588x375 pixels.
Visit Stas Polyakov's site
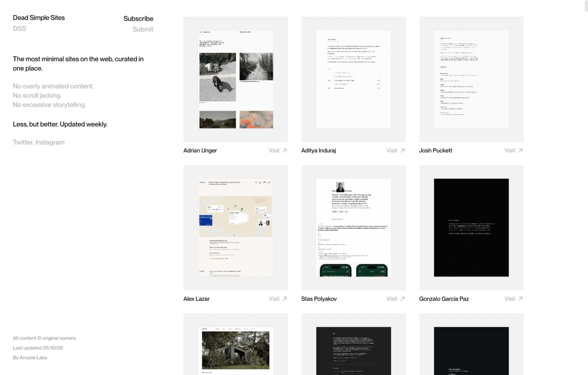click(x=396, y=299)
